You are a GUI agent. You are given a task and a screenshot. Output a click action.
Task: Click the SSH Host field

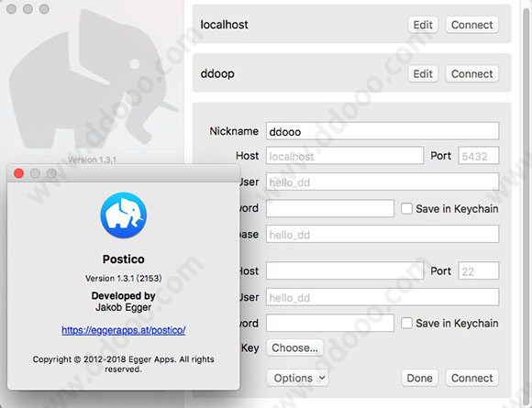(x=345, y=270)
